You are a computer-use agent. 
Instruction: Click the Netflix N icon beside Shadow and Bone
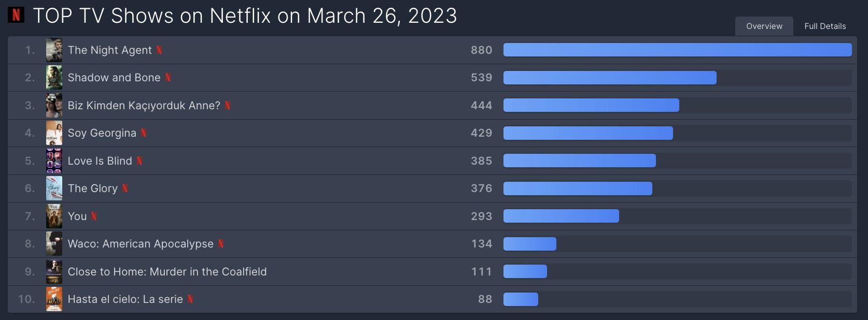point(168,78)
